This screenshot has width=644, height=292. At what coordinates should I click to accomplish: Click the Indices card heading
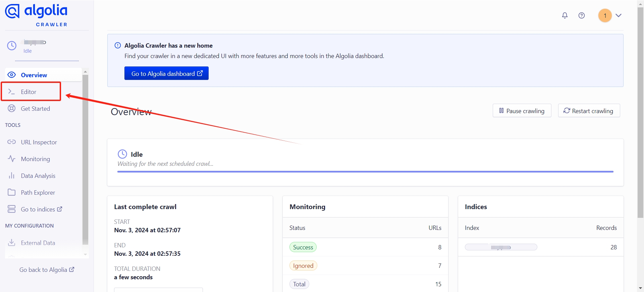(x=476, y=207)
